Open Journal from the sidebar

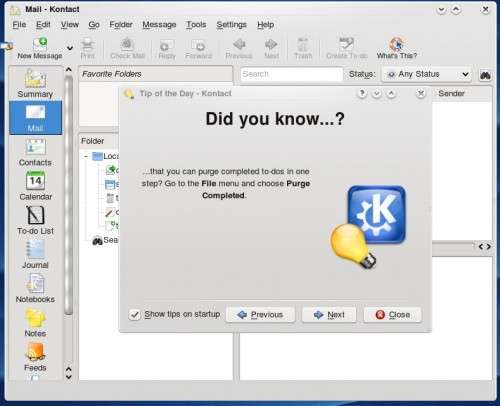35,254
